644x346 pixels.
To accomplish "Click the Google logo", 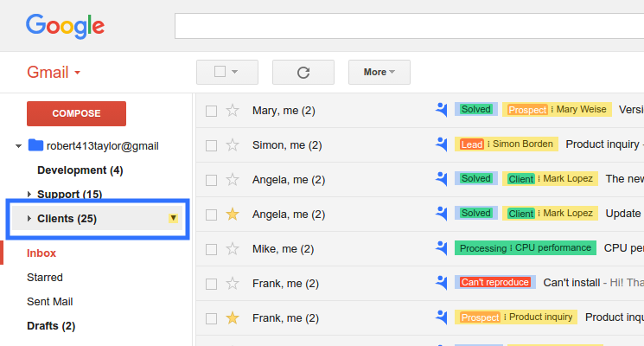I will [x=65, y=26].
